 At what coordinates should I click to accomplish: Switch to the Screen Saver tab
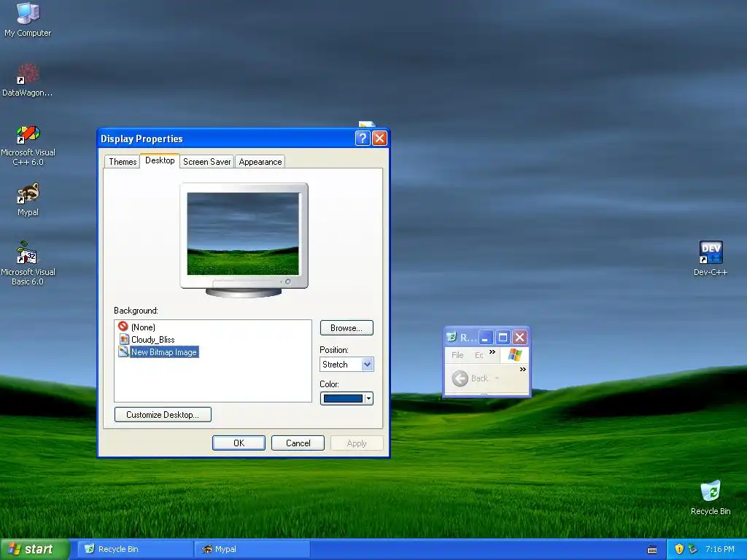click(206, 161)
